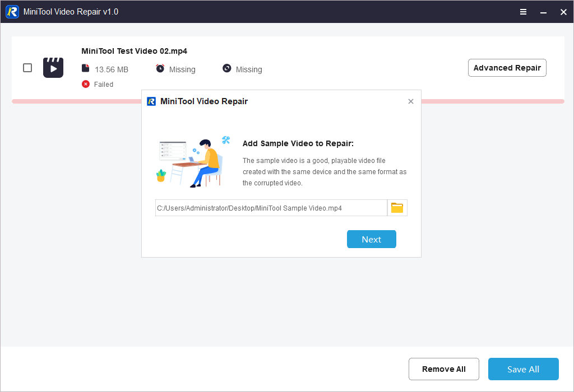This screenshot has width=574, height=392.
Task: Click Remove All button
Action: tap(444, 369)
